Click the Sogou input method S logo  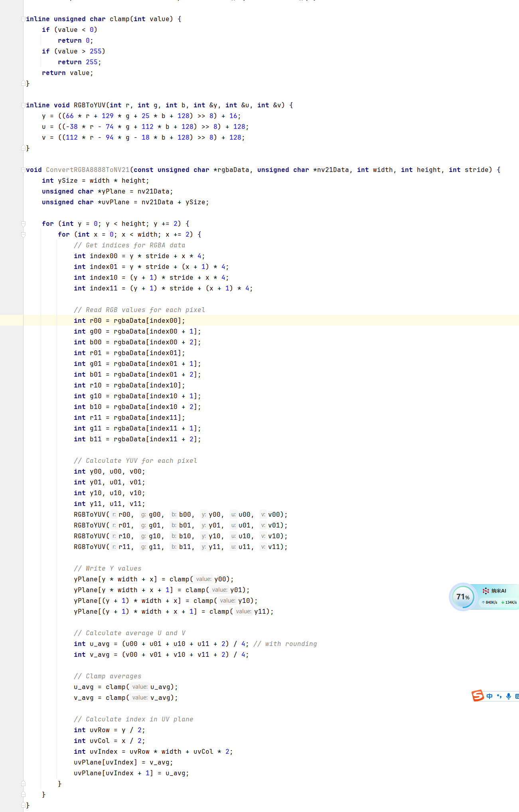pos(478,695)
